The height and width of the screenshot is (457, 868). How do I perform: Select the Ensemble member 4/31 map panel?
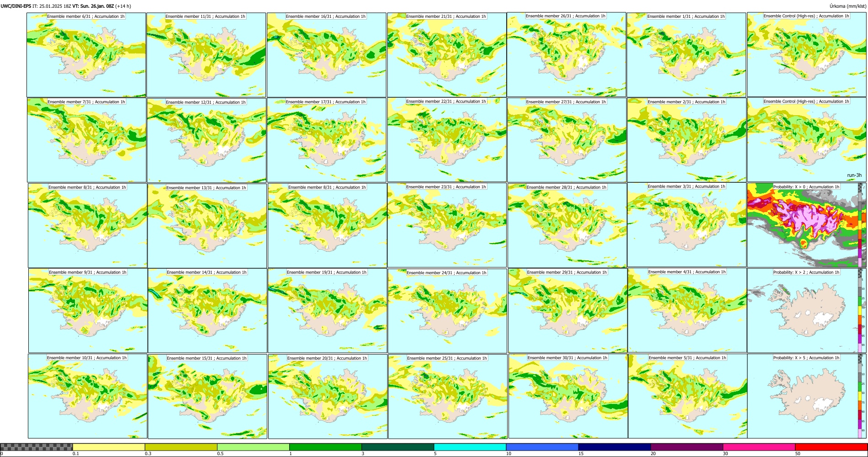click(x=688, y=310)
